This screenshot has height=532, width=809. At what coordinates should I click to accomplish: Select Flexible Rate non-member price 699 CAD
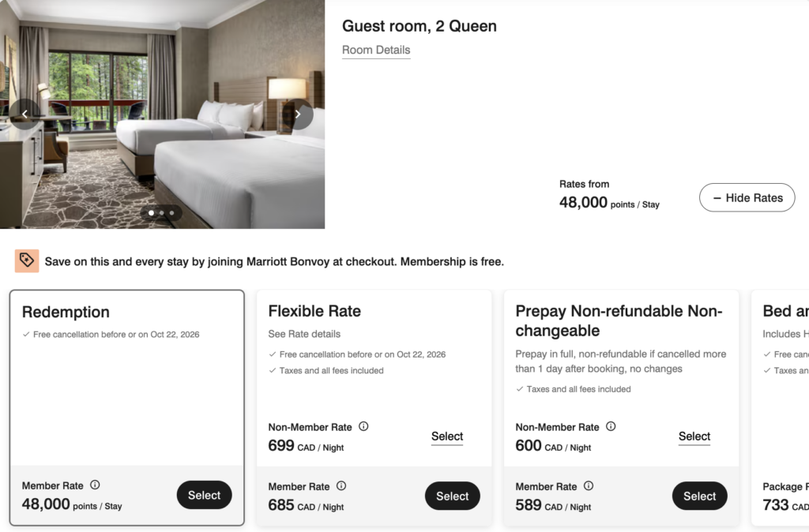point(447,436)
